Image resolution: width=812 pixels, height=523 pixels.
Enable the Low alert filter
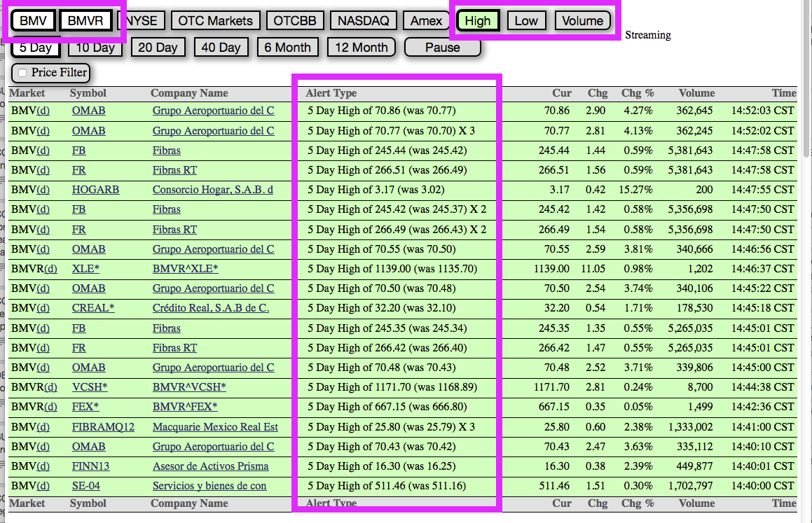tap(526, 20)
